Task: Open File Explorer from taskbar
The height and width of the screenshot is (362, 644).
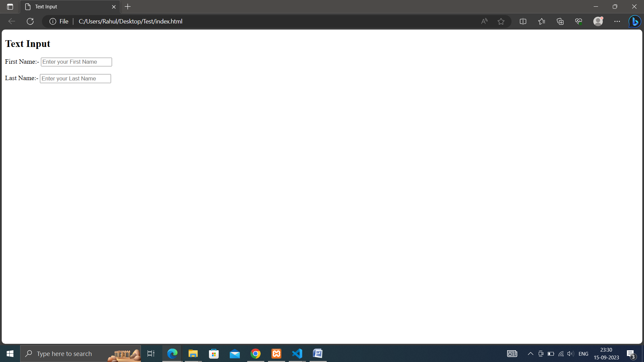Action: click(193, 354)
